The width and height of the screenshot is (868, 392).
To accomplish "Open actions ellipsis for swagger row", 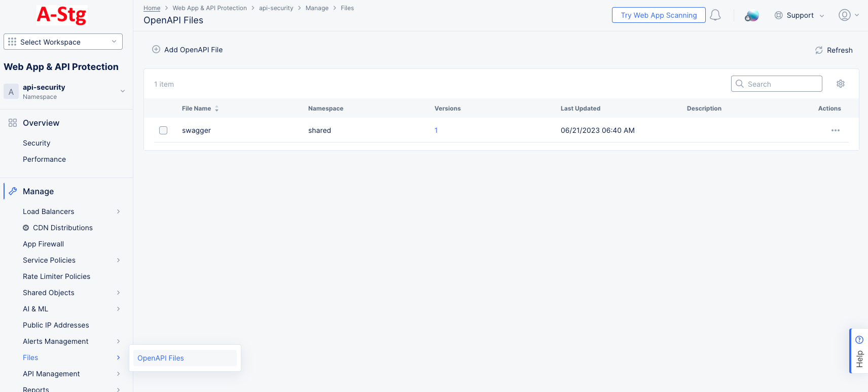I will pyautogui.click(x=835, y=130).
